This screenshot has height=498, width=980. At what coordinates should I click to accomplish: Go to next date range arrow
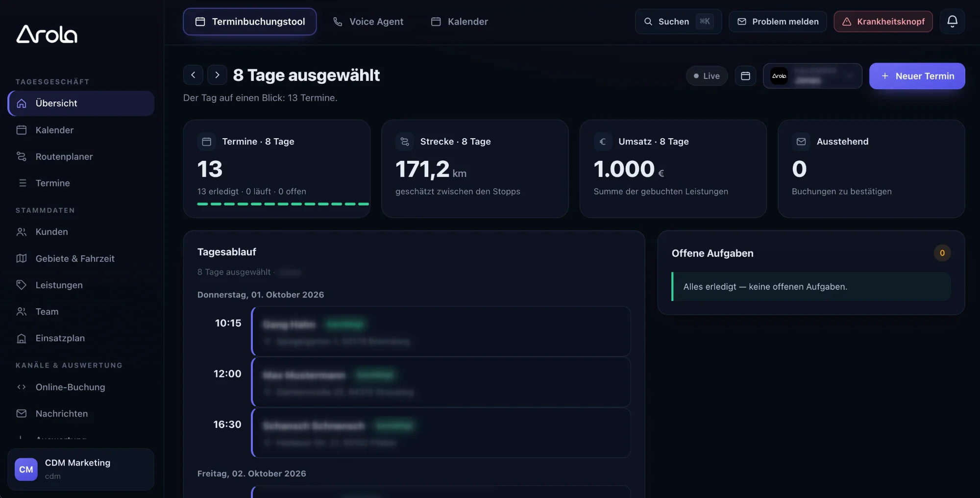(x=217, y=75)
